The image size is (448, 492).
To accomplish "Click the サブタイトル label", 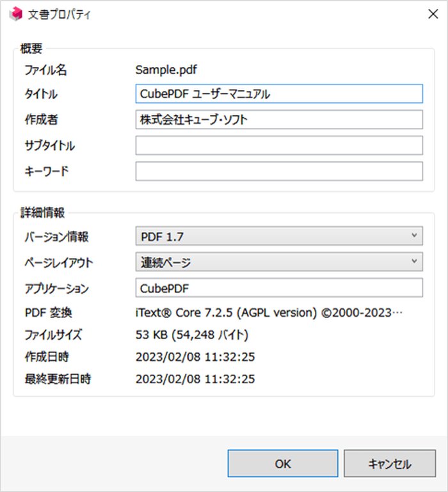I will pyautogui.click(x=50, y=145).
